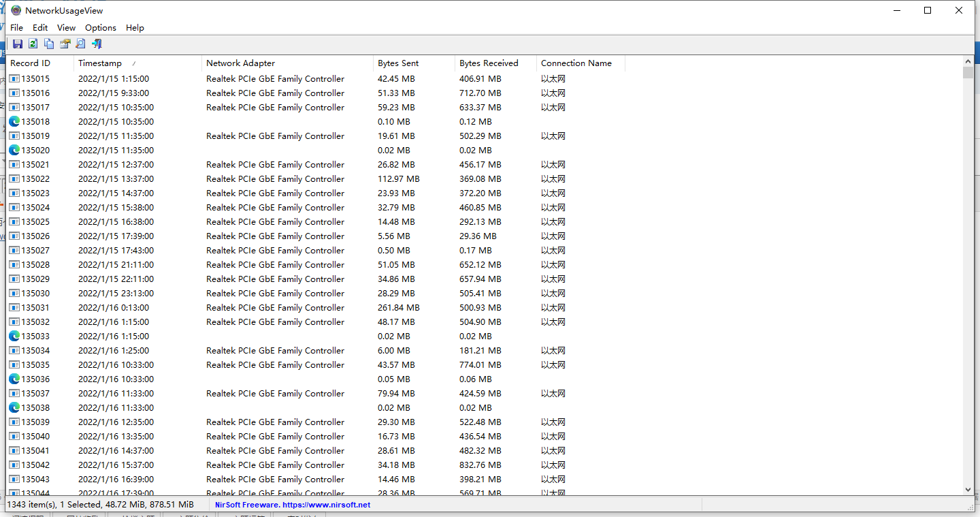The height and width of the screenshot is (517, 980).
Task: Click the NetworkUsageView title bar app icon
Action: tap(16, 10)
